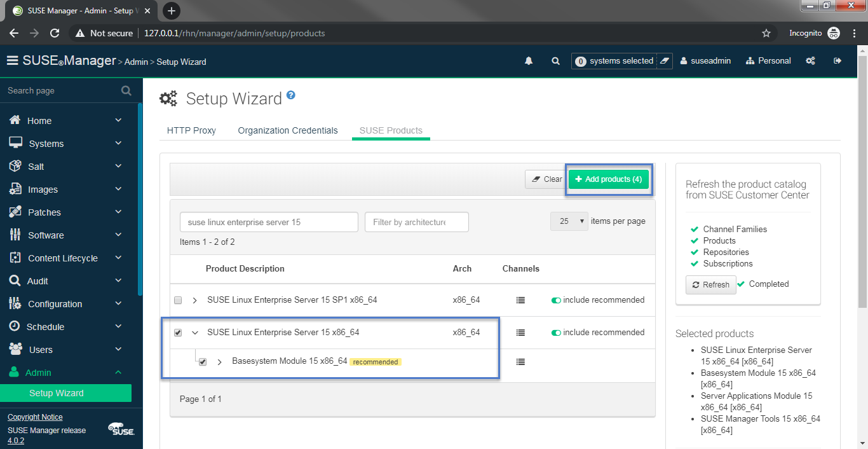Open the items per page dropdown
The image size is (868, 449).
tap(569, 221)
